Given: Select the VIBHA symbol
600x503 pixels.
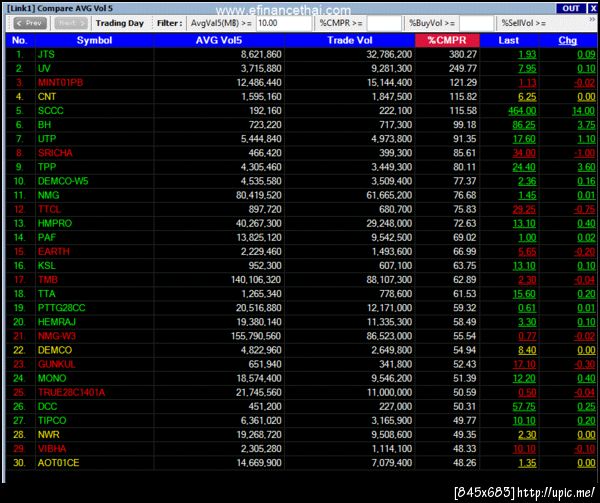Looking at the screenshot, I should point(52,449).
